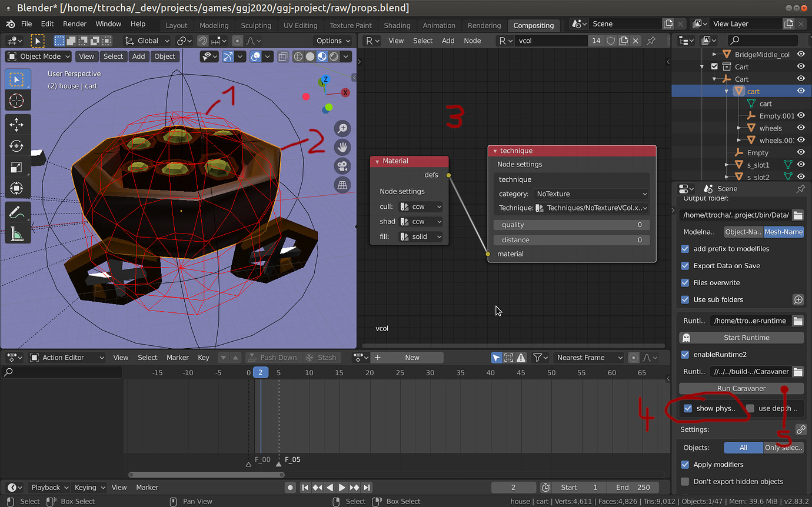Image resolution: width=812 pixels, height=507 pixels.
Task: Expand the wheels object in outliner
Action: click(739, 128)
